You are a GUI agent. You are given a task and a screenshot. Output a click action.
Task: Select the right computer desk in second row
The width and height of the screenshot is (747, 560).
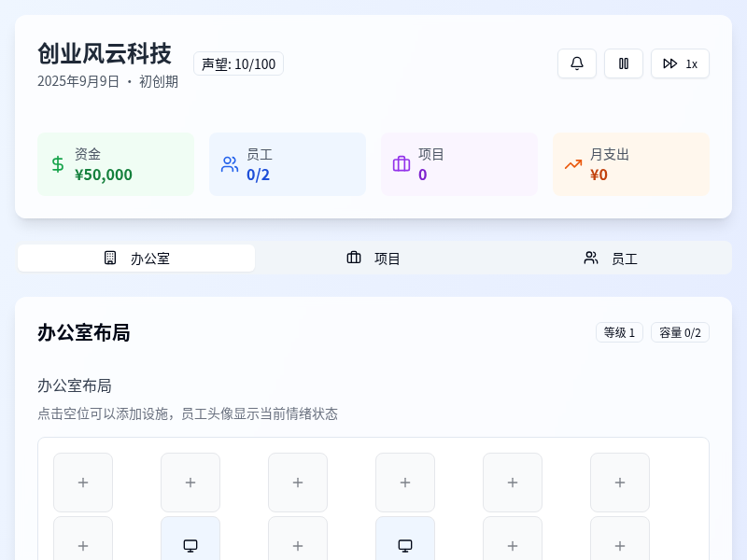(x=405, y=539)
